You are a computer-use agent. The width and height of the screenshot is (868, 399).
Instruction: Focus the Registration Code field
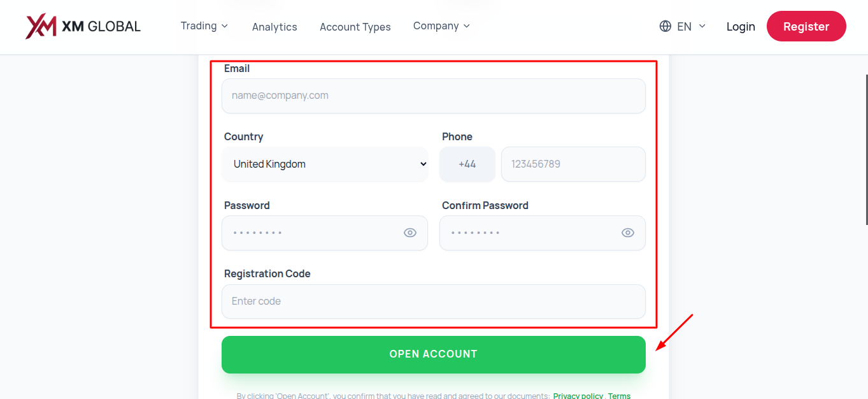point(434,301)
